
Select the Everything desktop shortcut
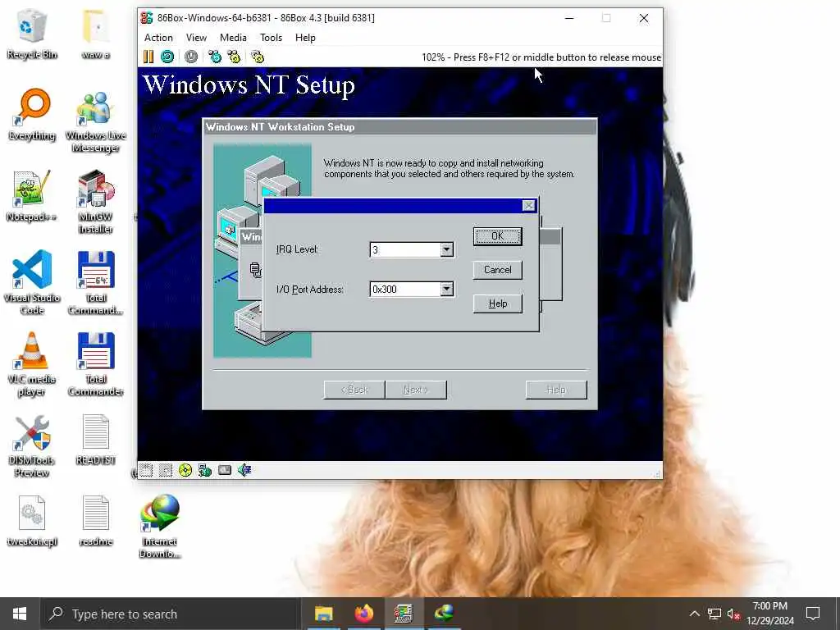click(32, 115)
